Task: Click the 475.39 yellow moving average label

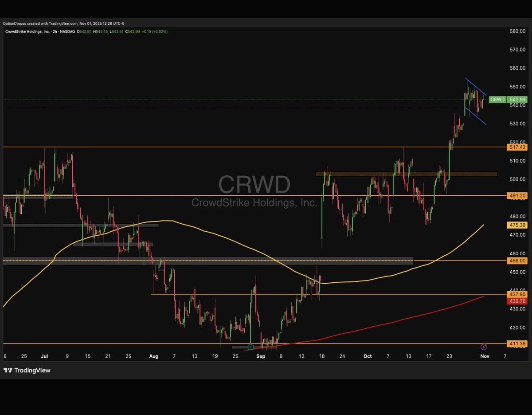Action: (x=516, y=225)
